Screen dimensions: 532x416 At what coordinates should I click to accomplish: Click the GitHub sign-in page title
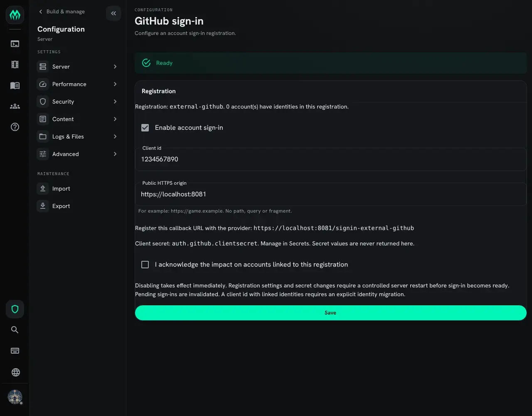pos(169,21)
